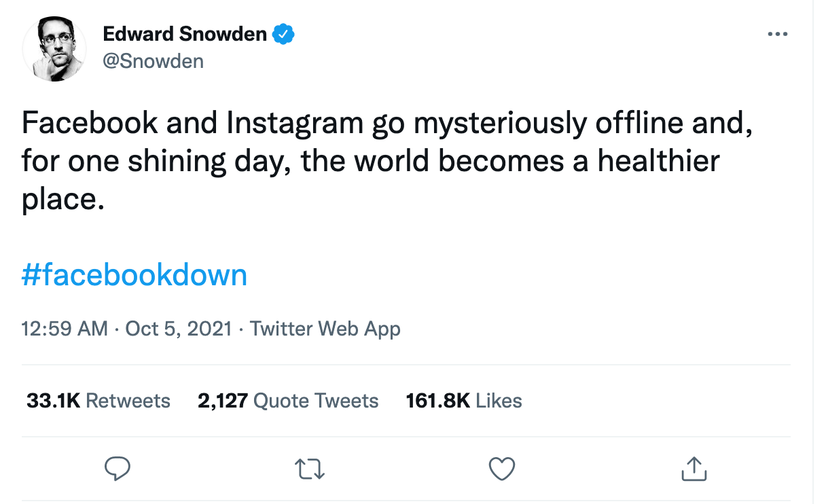
Task: Click the 12:59 AM timestamp
Action: [x=65, y=329]
